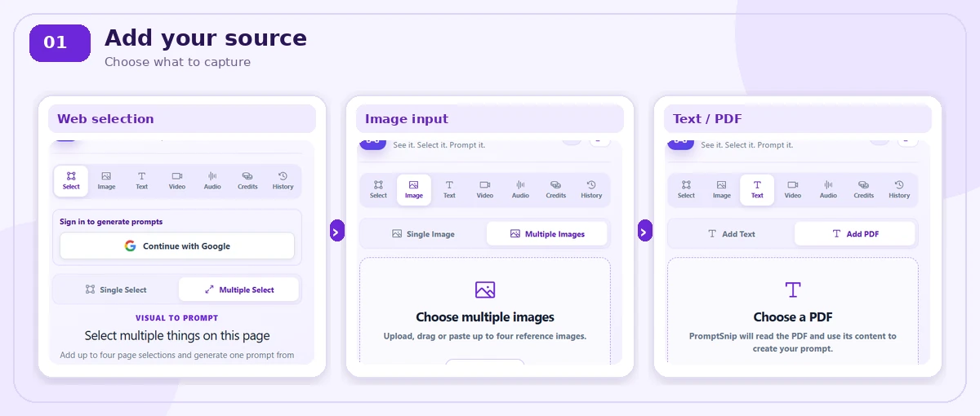Click 'Select multiple things on this page' heading
980x416 pixels.
tap(177, 335)
